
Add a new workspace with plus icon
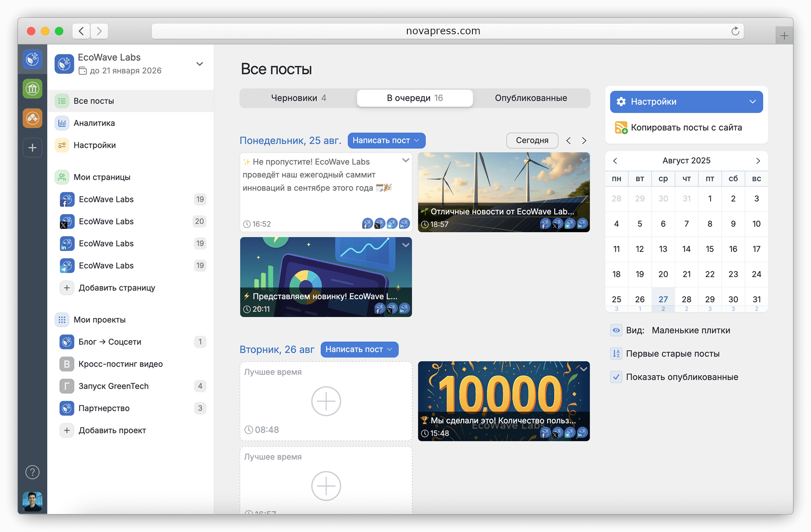[x=33, y=148]
